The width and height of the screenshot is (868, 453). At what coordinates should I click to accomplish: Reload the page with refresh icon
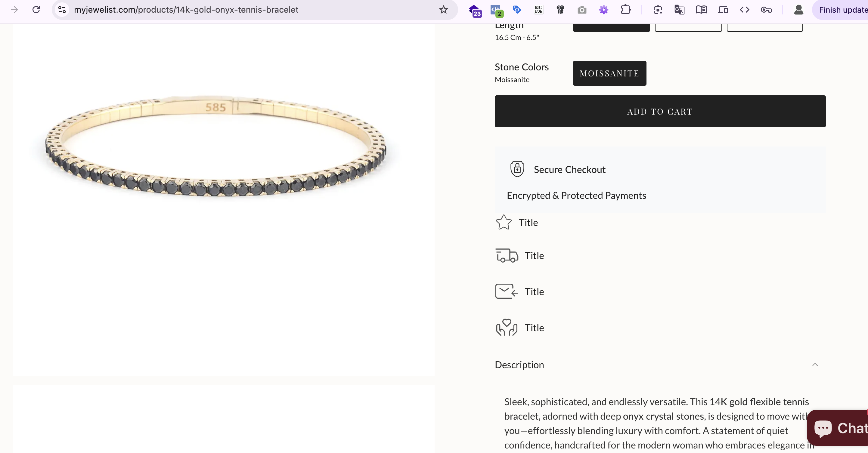pyautogui.click(x=36, y=10)
